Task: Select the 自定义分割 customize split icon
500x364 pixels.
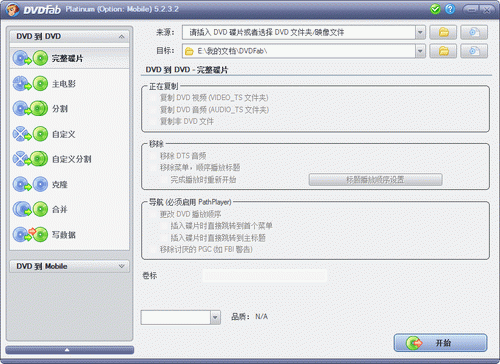Action: 30,159
